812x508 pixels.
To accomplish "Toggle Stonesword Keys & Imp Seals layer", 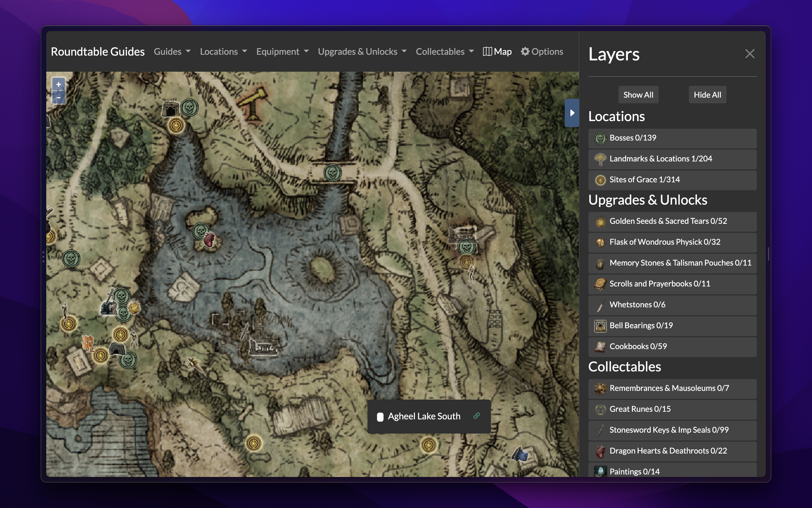I will [x=672, y=430].
